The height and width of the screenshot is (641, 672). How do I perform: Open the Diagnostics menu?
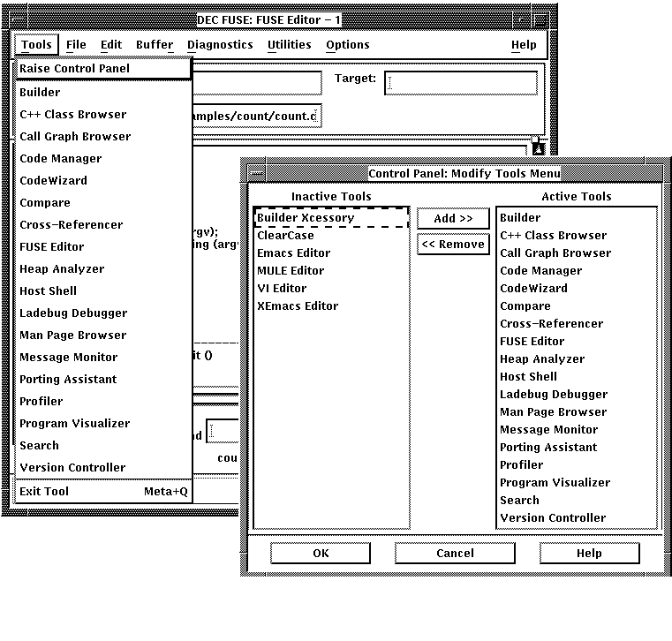pos(220,45)
